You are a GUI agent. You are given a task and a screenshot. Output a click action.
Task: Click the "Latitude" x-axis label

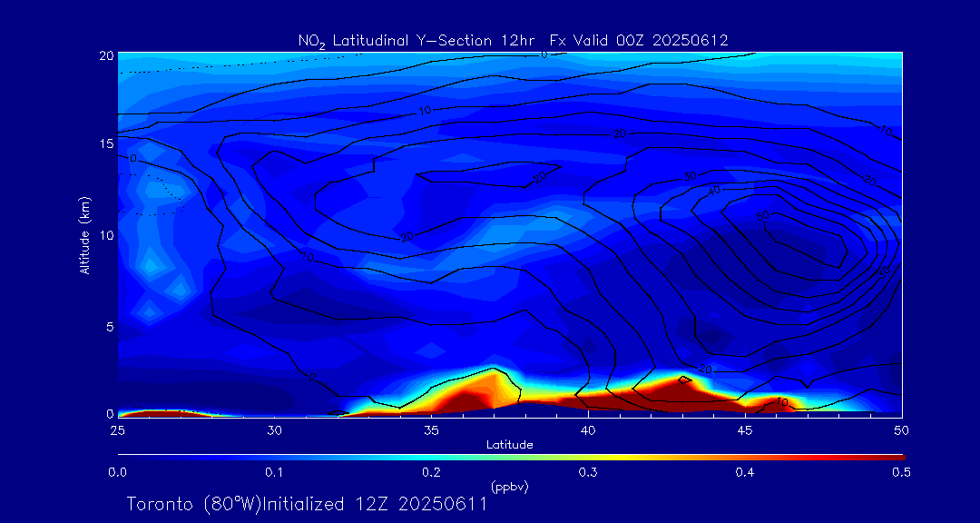point(509,445)
